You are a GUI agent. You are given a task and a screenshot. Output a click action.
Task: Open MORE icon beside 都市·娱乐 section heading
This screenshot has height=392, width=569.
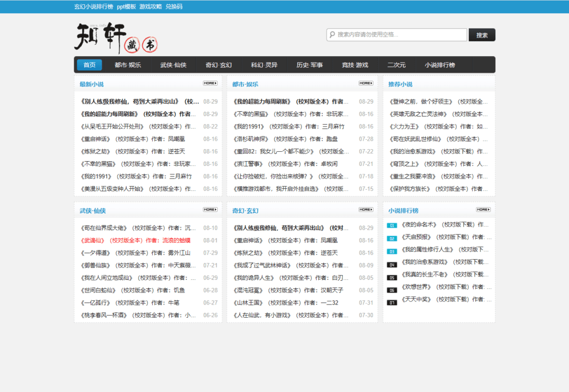point(366,83)
